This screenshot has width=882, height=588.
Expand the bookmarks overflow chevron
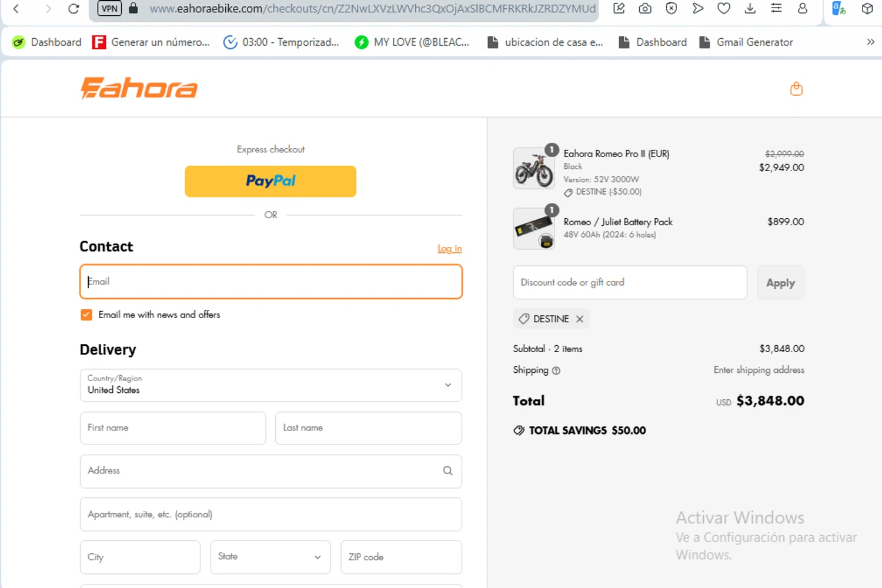870,42
